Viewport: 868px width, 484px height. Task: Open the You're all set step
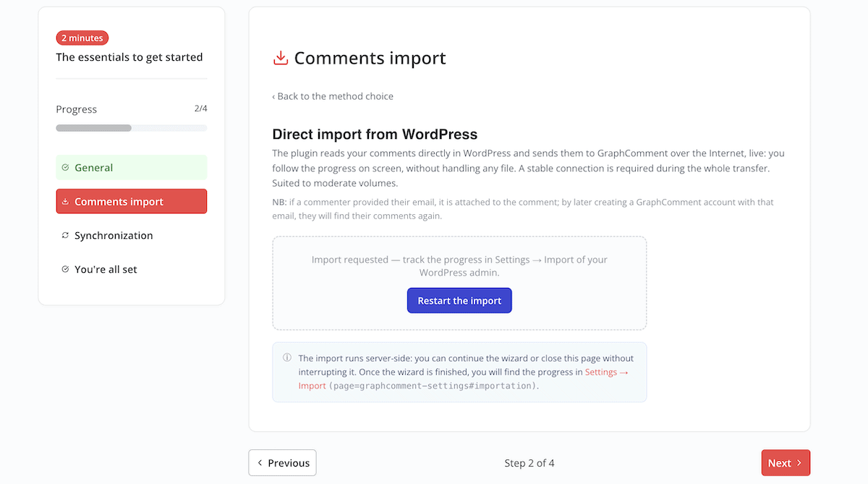click(132, 269)
